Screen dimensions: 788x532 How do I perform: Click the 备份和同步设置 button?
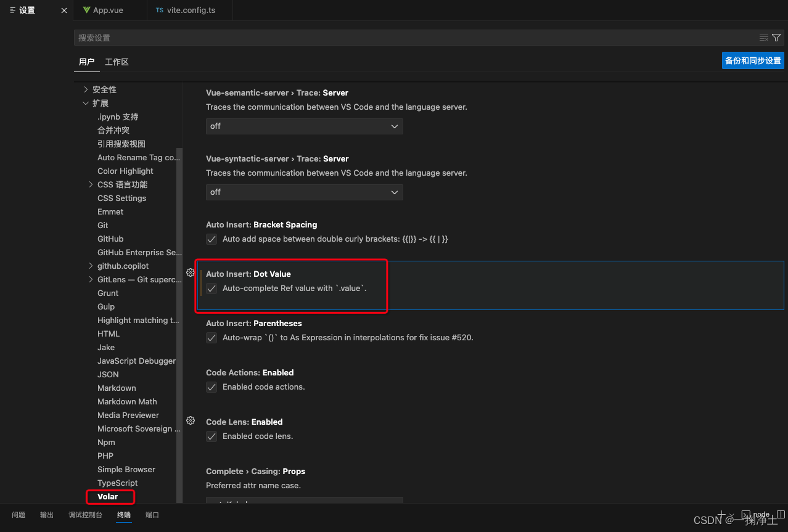[x=753, y=60]
